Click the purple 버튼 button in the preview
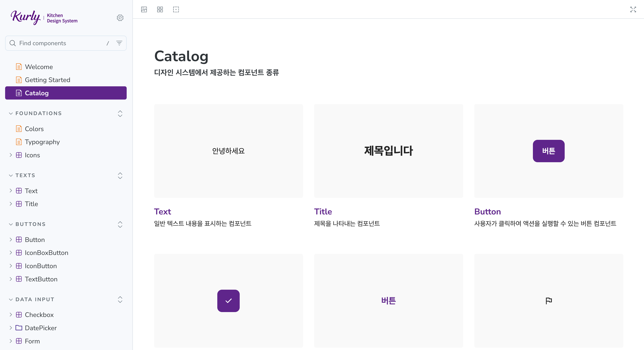 tap(548, 151)
